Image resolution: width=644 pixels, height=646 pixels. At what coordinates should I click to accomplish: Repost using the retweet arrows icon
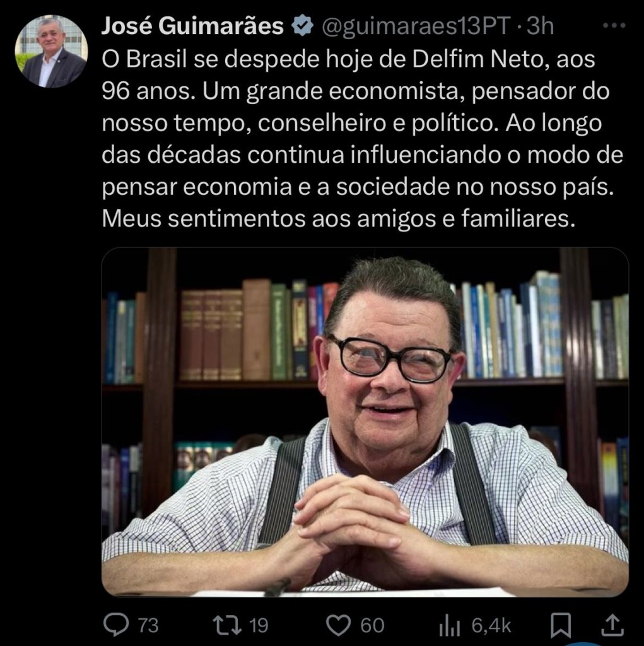coord(226,625)
